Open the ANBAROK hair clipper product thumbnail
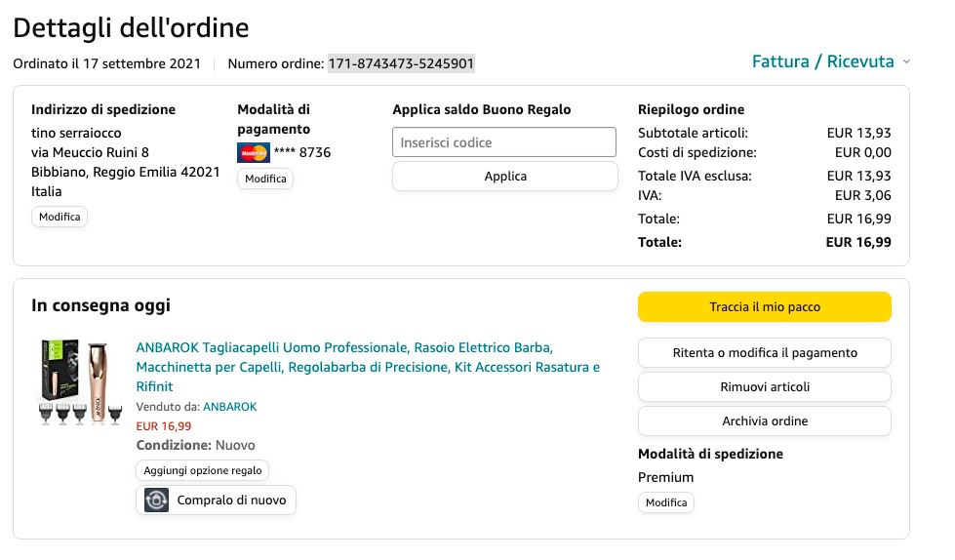955x560 pixels. (78, 382)
